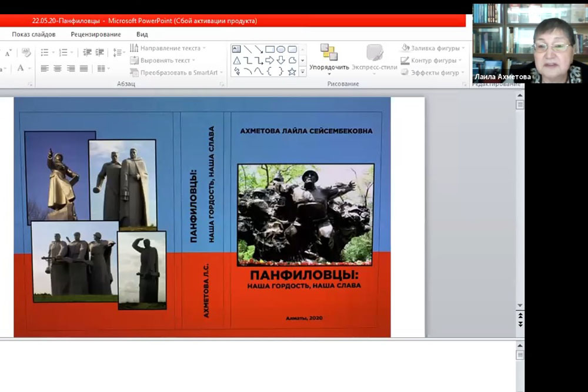The width and height of the screenshot is (588, 392).
Task: Click the Упорядочить arrange icon
Action: point(329,53)
